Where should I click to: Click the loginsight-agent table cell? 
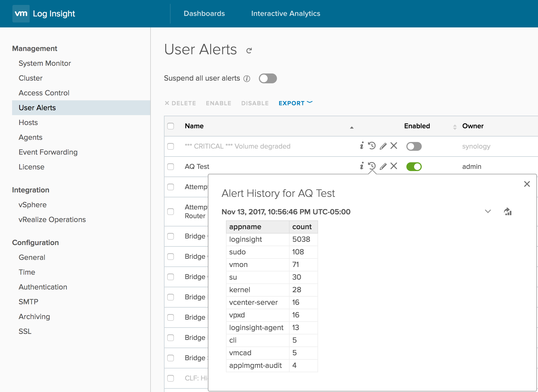tap(257, 328)
